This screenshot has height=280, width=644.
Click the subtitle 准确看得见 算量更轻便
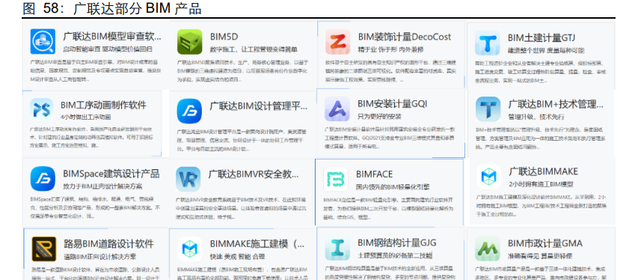pos(540,255)
